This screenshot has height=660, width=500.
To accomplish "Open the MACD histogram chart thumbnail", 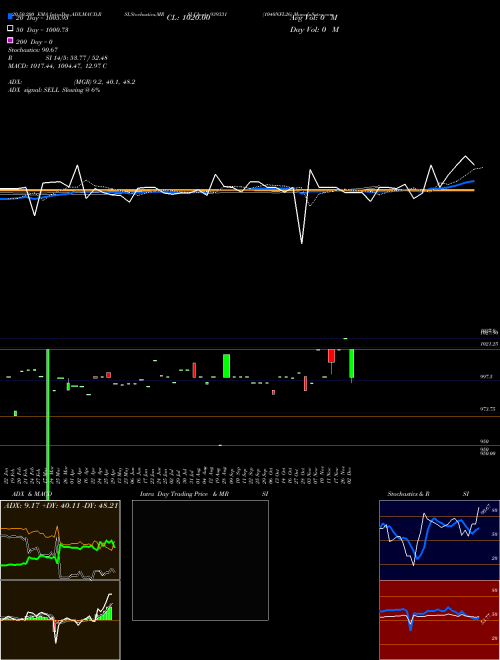I will 60,620.
